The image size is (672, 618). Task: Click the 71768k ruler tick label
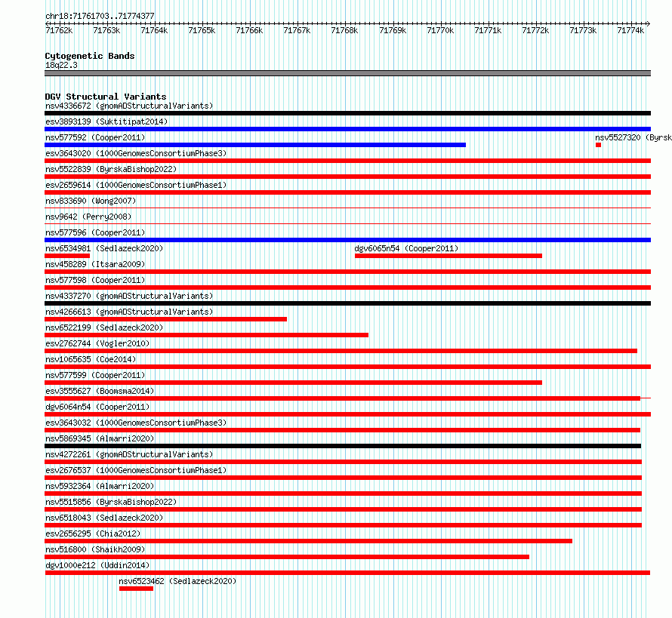point(344,30)
